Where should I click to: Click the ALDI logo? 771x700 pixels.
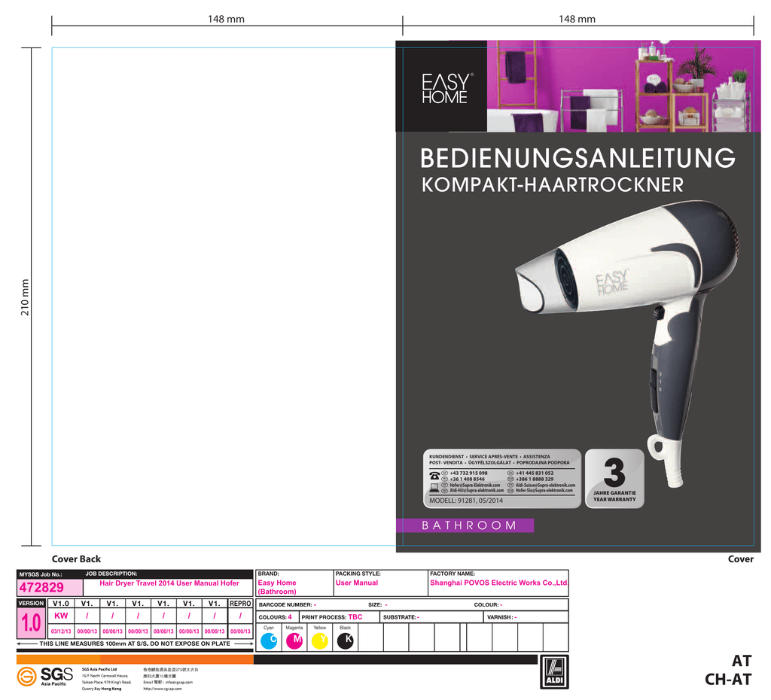point(554,671)
